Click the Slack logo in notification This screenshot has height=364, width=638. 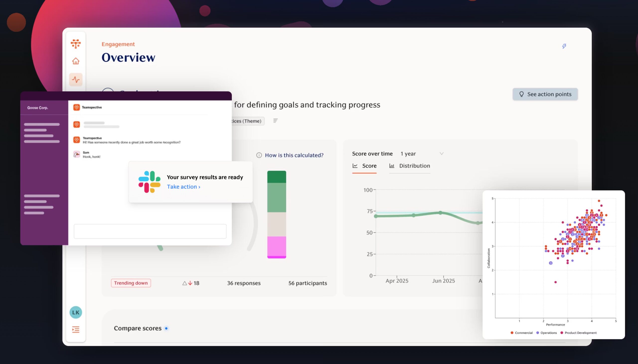[x=149, y=182]
